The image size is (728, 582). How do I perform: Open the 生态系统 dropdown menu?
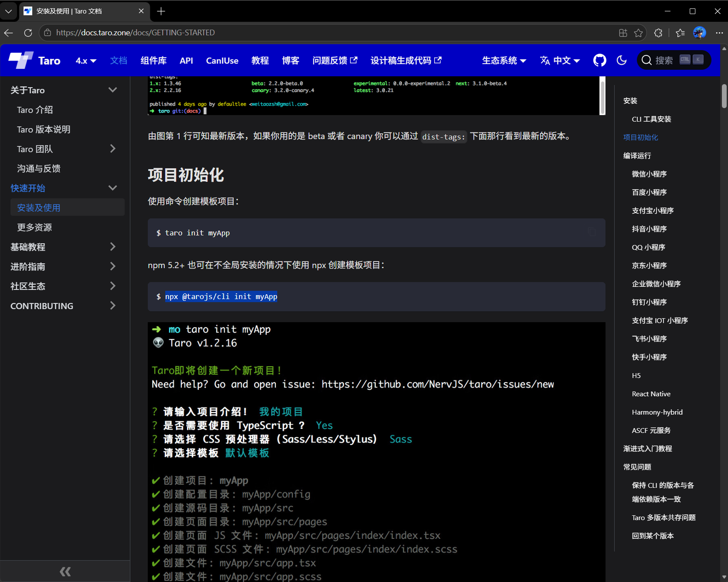pyautogui.click(x=504, y=61)
